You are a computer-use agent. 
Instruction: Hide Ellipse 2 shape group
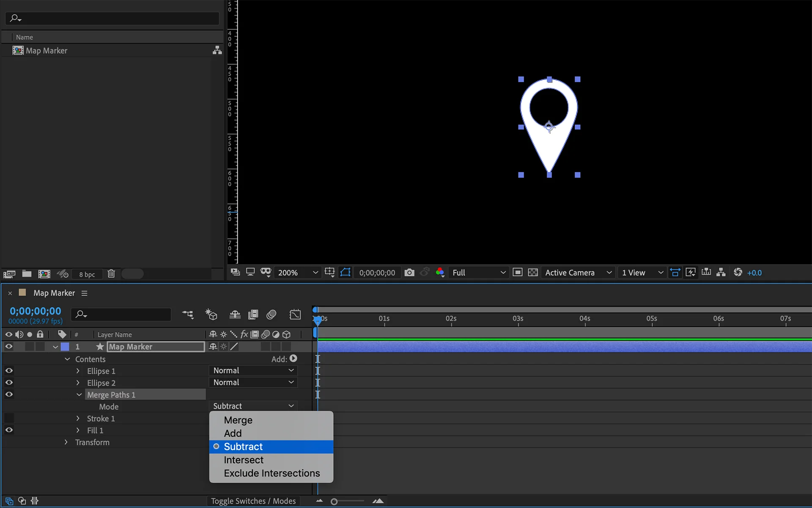(9, 382)
